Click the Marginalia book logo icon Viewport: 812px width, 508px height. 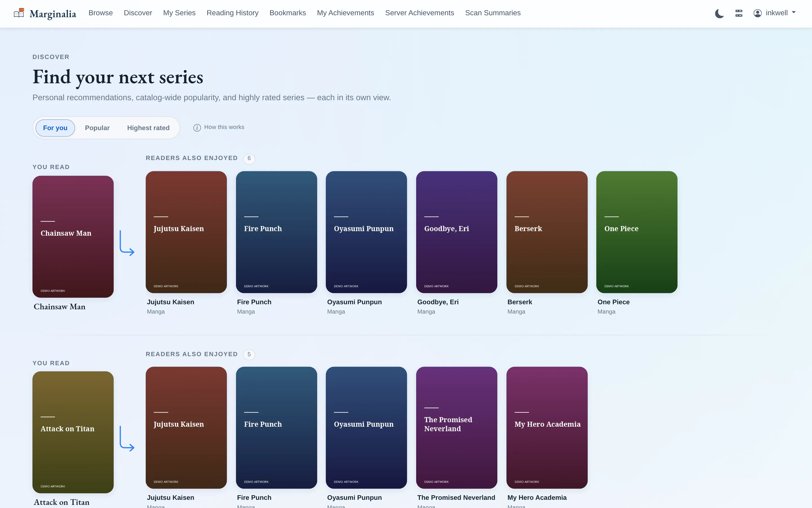point(19,13)
